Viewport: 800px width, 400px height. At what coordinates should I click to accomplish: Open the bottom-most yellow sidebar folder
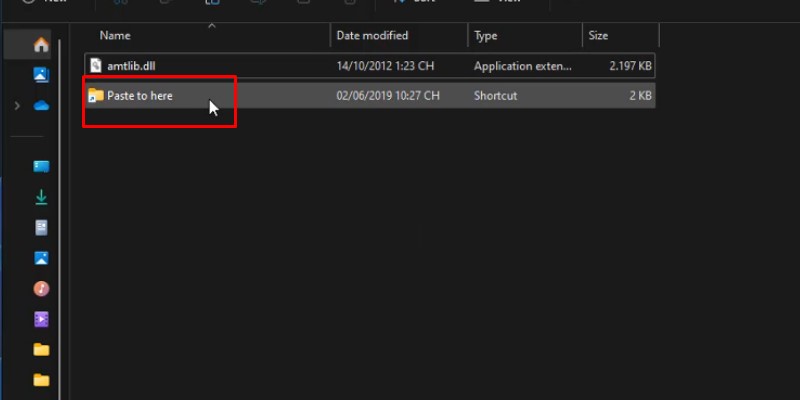click(x=41, y=380)
